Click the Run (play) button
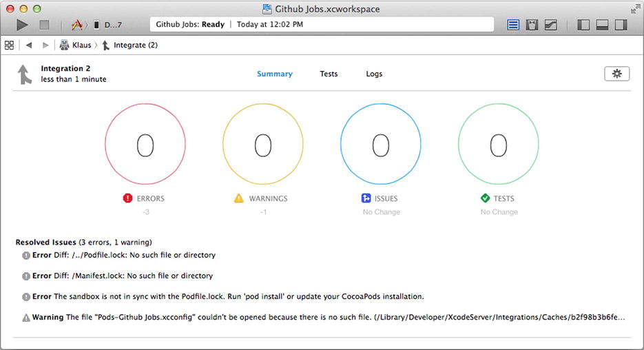 pyautogui.click(x=22, y=25)
